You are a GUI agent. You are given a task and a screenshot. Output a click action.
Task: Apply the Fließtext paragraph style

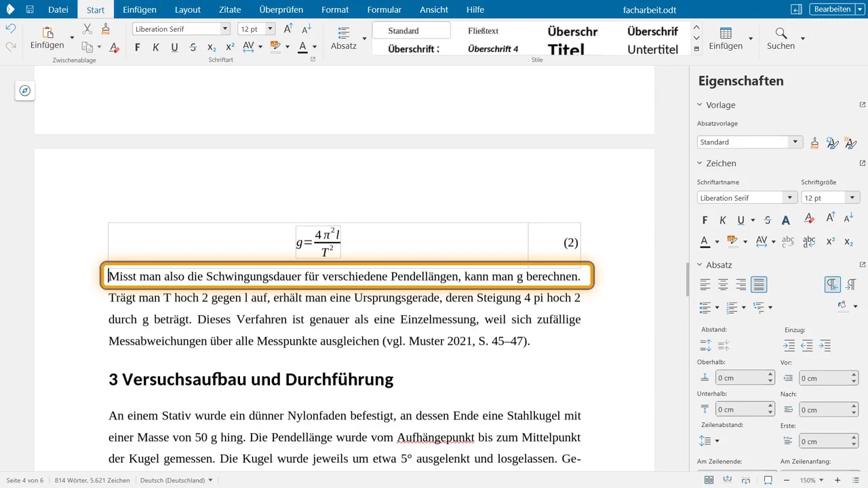484,30
